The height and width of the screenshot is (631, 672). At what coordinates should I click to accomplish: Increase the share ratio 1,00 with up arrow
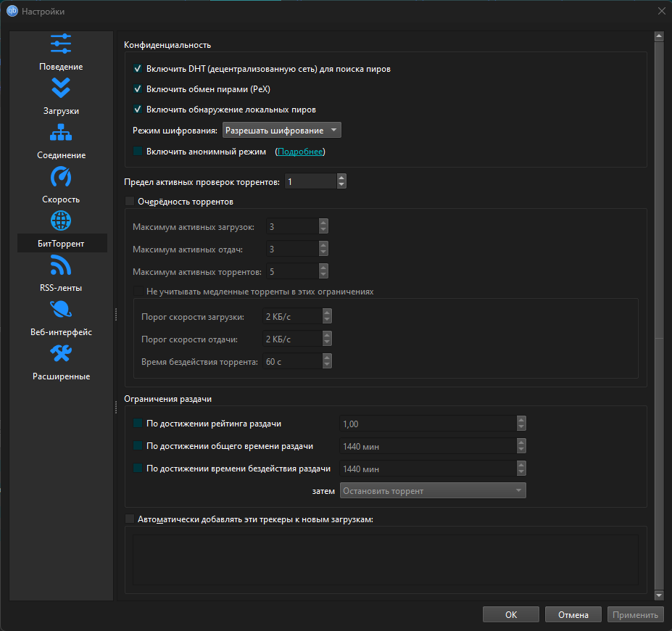pyautogui.click(x=521, y=420)
